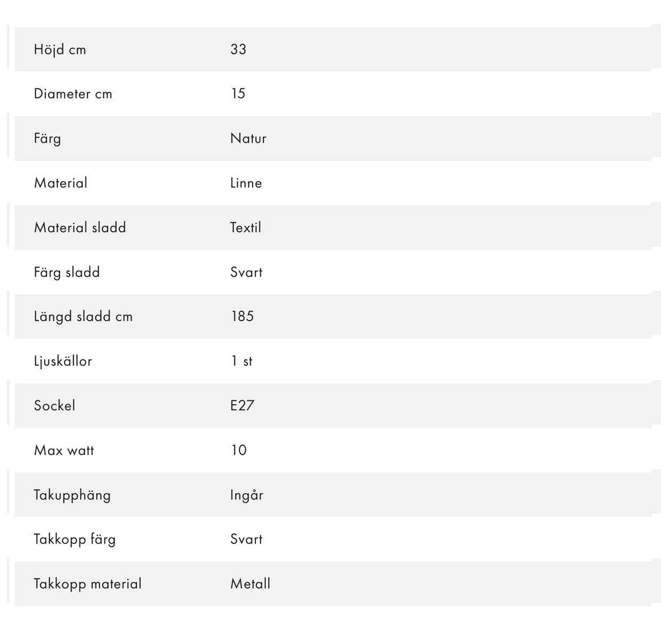
Task: Click the Höjd cm row label
Action: pos(60,50)
